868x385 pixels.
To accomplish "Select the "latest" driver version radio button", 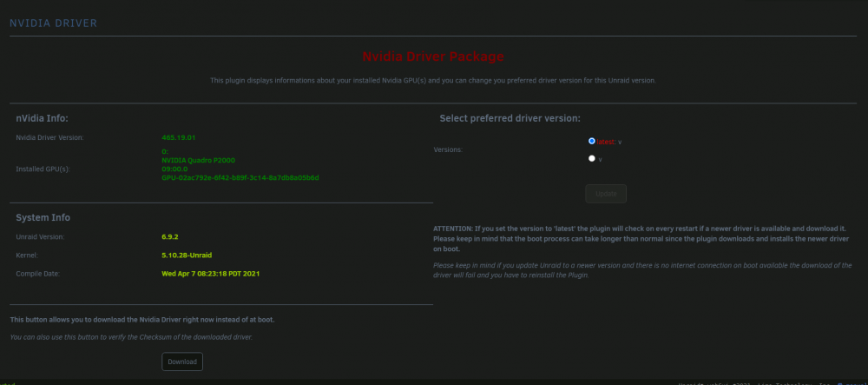I will 592,142.
